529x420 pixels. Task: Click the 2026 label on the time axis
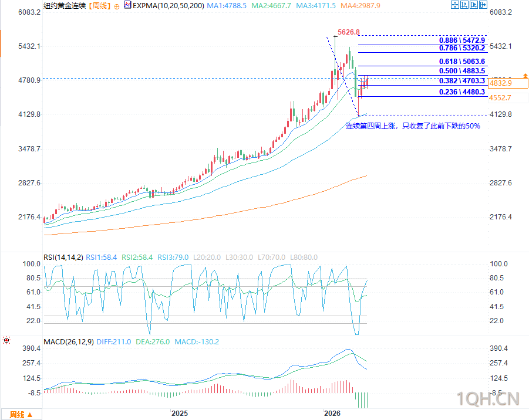coord(332,414)
